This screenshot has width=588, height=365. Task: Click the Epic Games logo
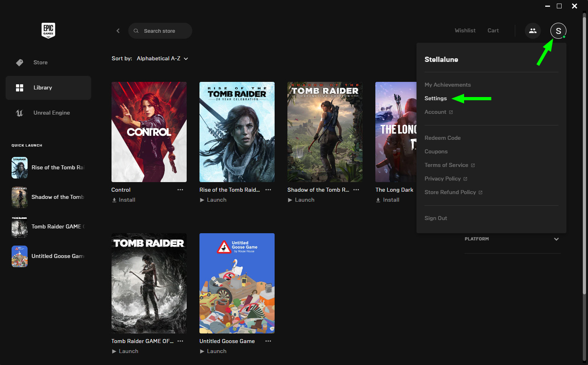coord(48,30)
